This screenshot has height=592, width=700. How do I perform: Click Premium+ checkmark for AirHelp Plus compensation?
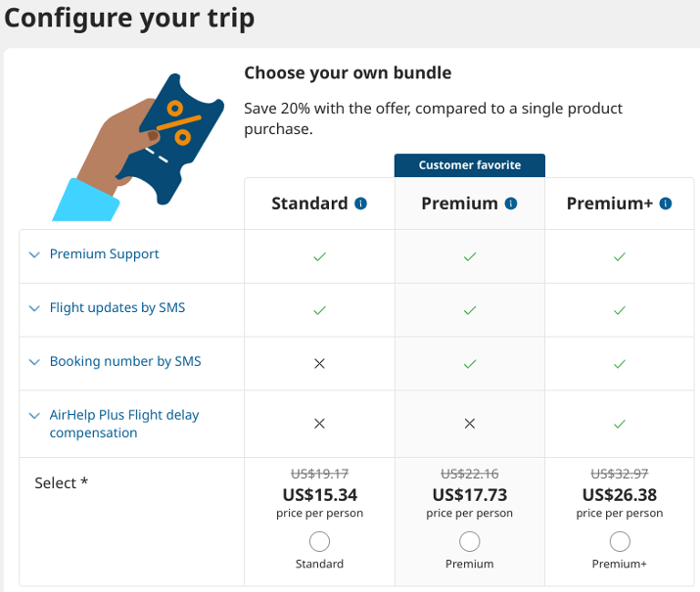click(x=619, y=424)
